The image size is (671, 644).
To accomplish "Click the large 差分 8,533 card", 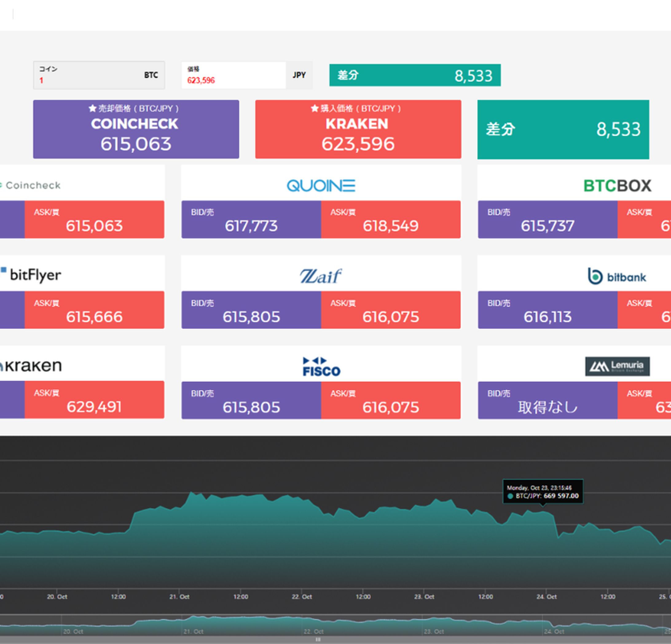I will [x=563, y=129].
